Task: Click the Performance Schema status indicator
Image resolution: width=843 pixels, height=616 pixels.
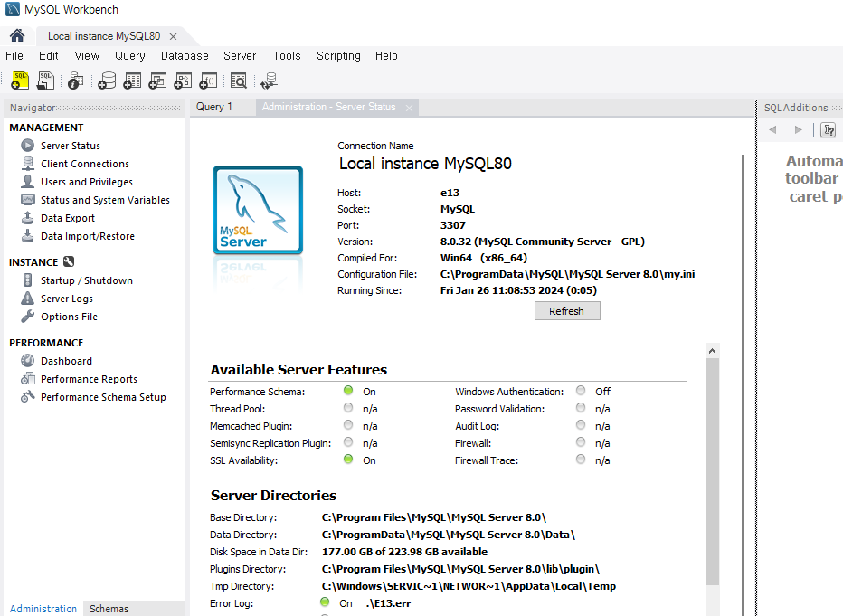Action: point(348,390)
